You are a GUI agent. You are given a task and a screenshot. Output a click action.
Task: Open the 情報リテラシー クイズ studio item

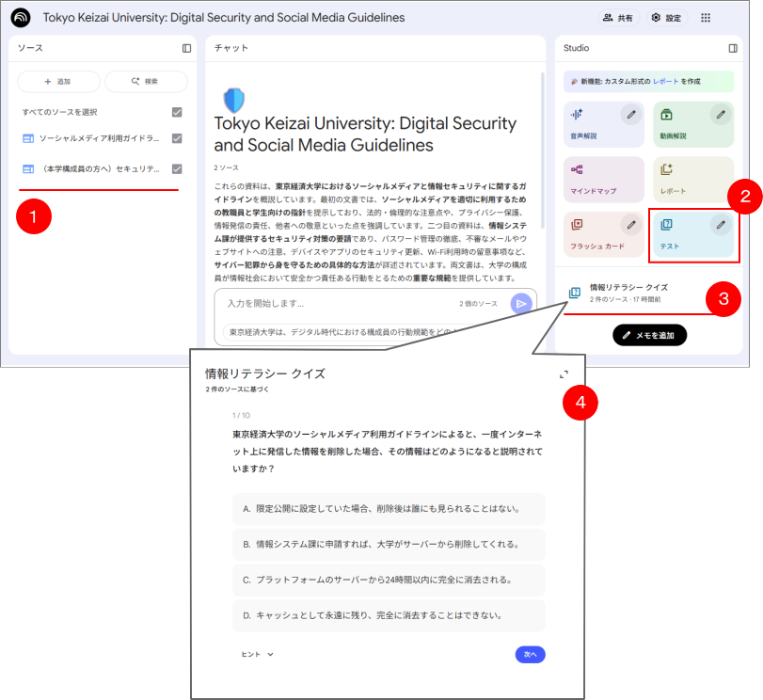[x=638, y=293]
